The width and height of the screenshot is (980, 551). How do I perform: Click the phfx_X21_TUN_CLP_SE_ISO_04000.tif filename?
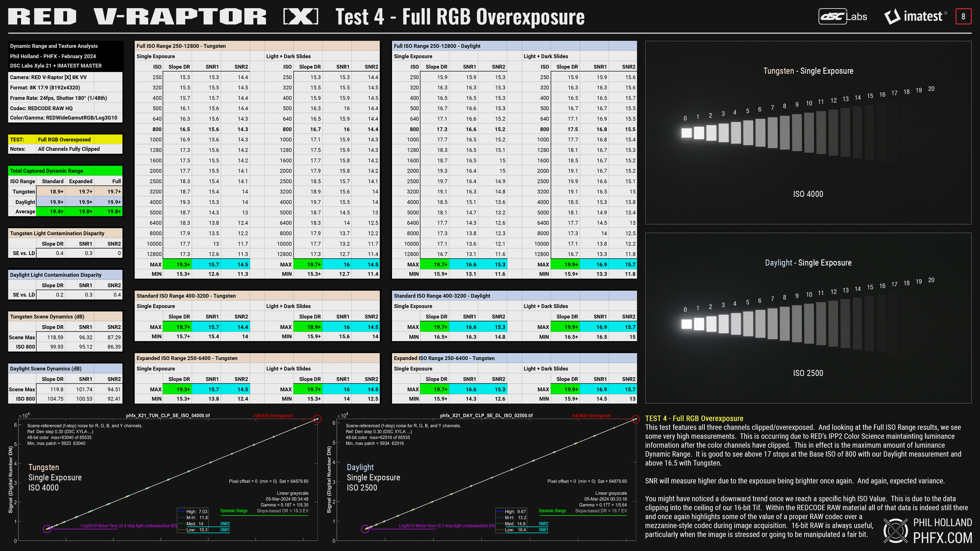[x=168, y=415]
